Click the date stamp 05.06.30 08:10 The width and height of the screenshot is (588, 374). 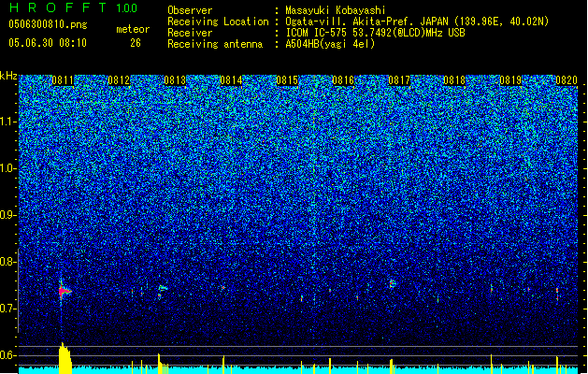point(48,43)
